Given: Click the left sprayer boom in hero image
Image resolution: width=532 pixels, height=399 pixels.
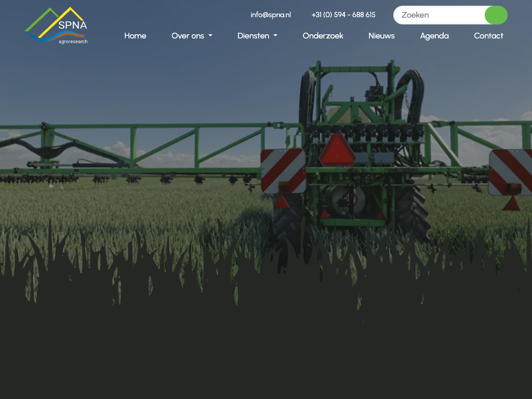Looking at the screenshot, I should pyautogui.click(x=130, y=148).
